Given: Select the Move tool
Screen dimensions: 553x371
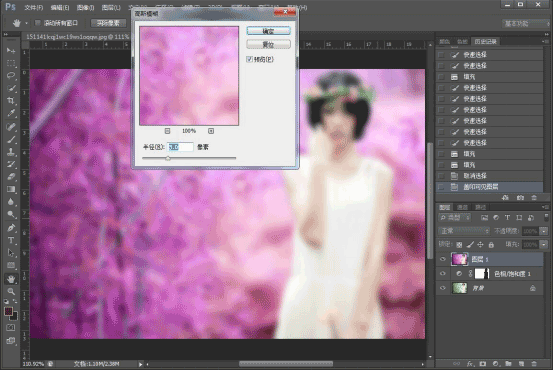Looking at the screenshot, I should point(11,51).
